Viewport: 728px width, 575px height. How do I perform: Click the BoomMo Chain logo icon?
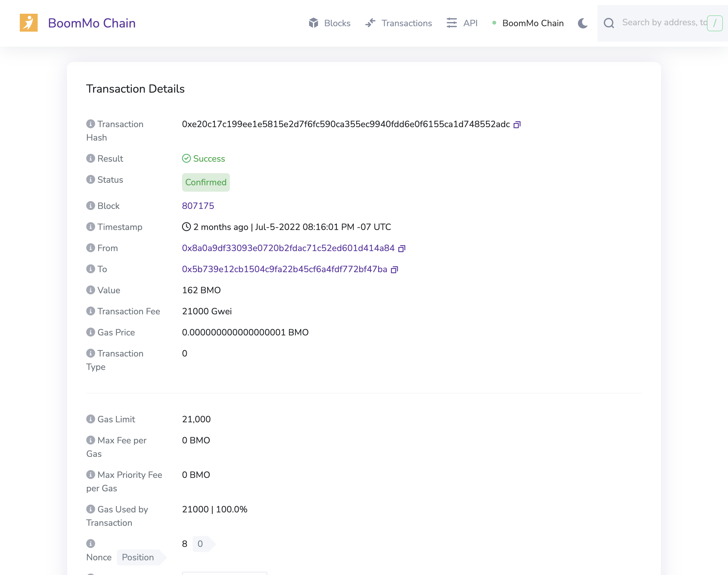[29, 23]
